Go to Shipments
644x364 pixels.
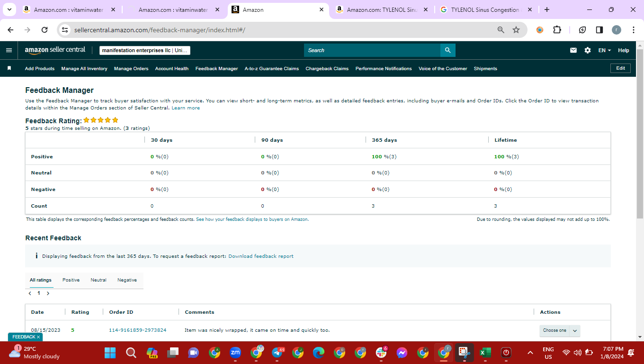485,69
